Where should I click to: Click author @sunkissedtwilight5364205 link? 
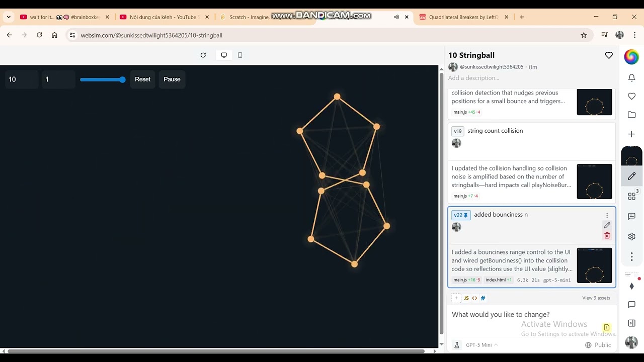point(492,67)
